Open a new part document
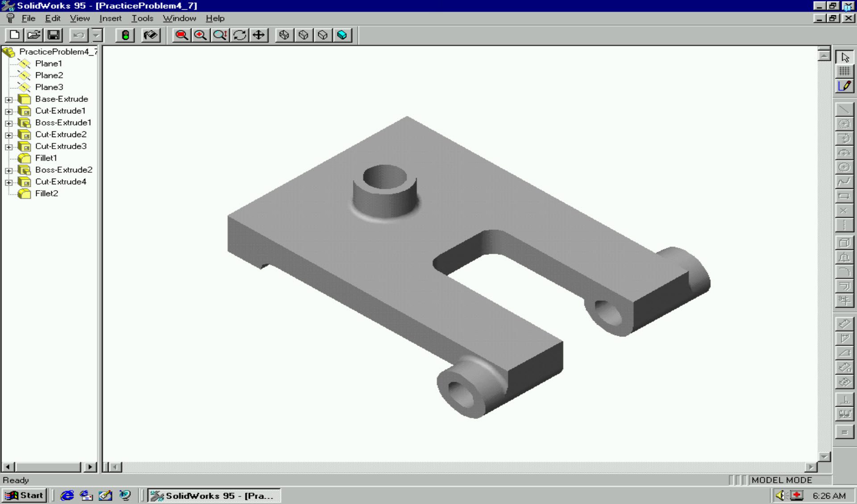857x504 pixels. point(15,36)
